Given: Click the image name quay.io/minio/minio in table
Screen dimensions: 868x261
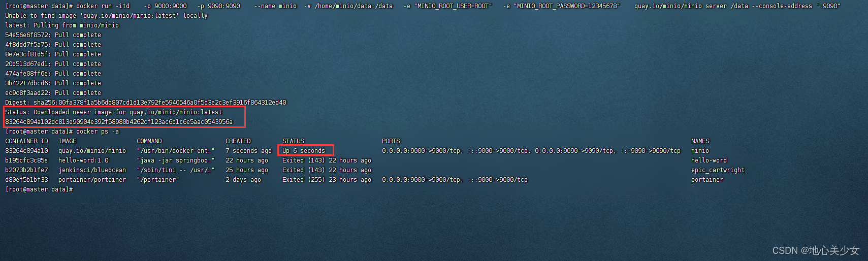Looking at the screenshot, I should pyautogui.click(x=92, y=151).
